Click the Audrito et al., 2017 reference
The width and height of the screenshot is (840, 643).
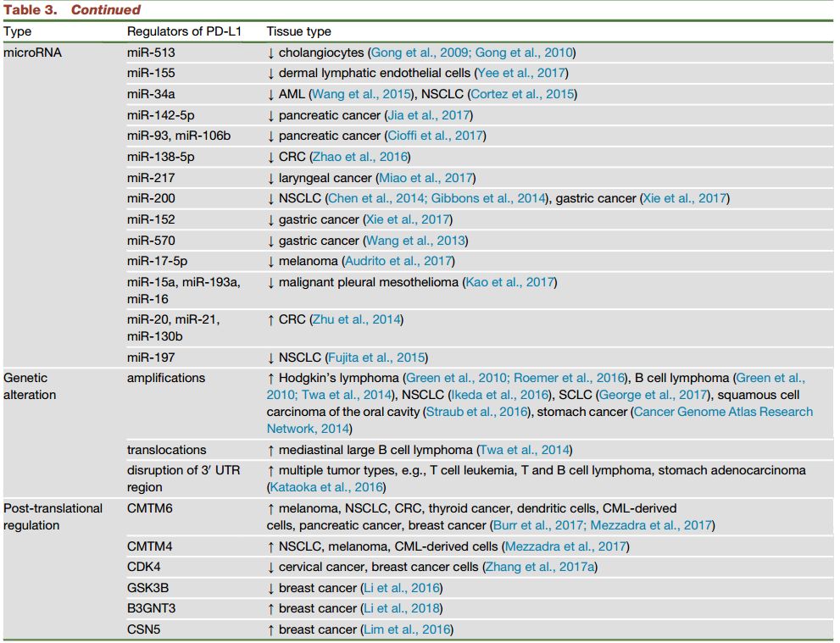398,261
